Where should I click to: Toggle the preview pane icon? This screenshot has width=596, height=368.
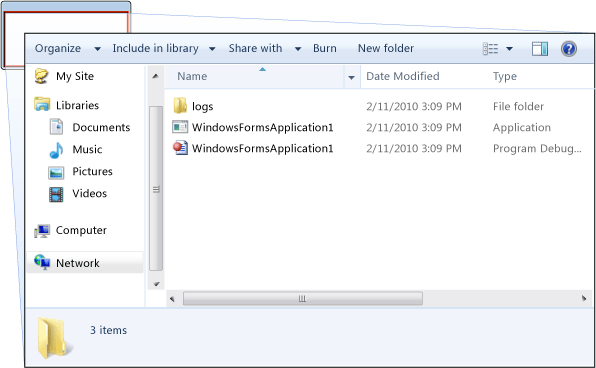click(x=540, y=49)
